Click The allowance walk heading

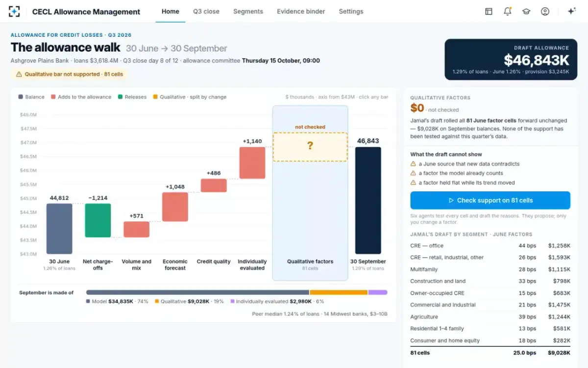click(66, 48)
